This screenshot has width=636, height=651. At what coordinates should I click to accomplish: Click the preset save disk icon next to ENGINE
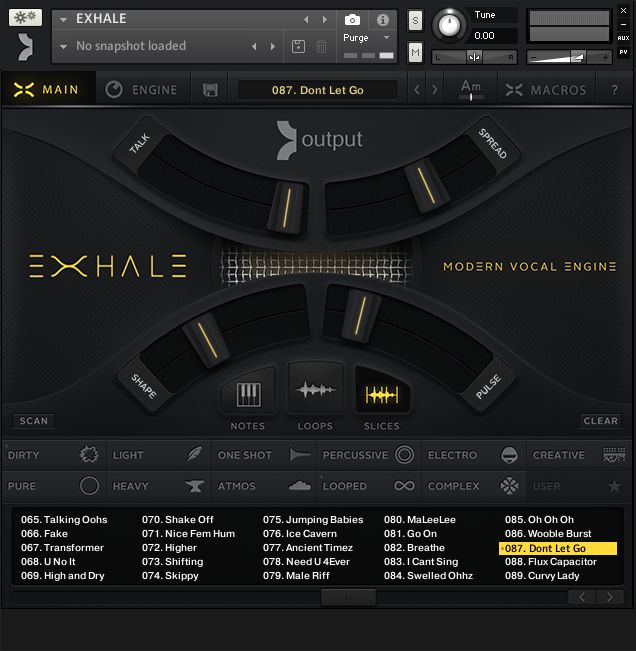tap(210, 90)
